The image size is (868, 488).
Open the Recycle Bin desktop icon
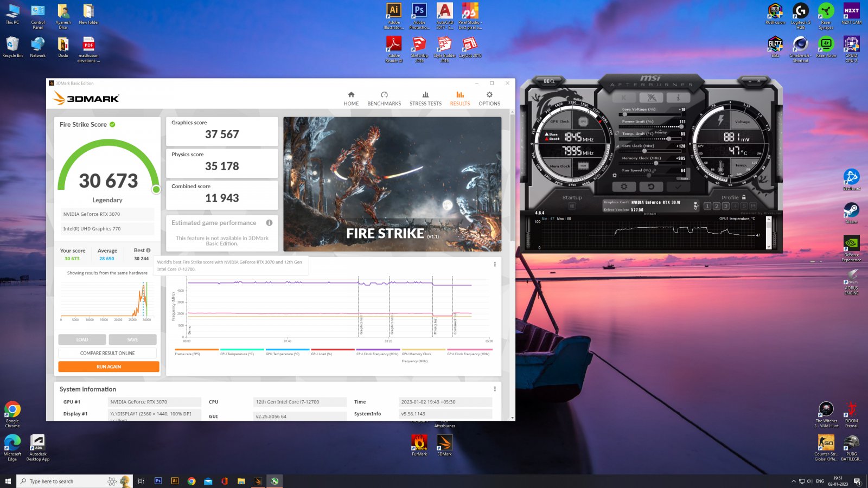12,47
